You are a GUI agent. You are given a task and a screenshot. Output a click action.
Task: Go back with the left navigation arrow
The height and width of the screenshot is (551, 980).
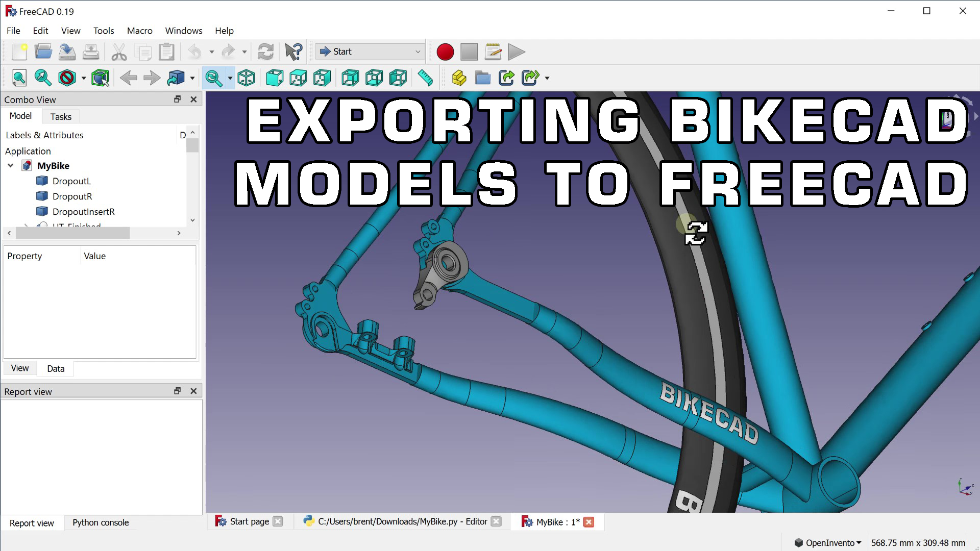pyautogui.click(x=129, y=78)
